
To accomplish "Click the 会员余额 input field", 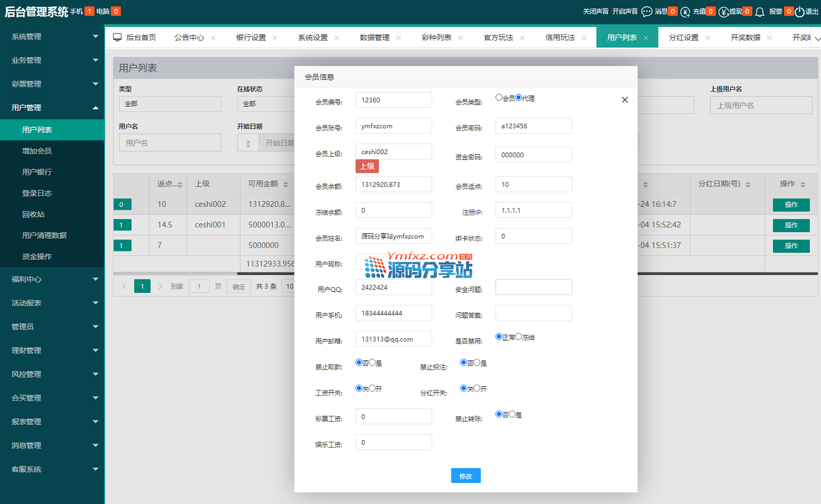I will click(x=393, y=184).
